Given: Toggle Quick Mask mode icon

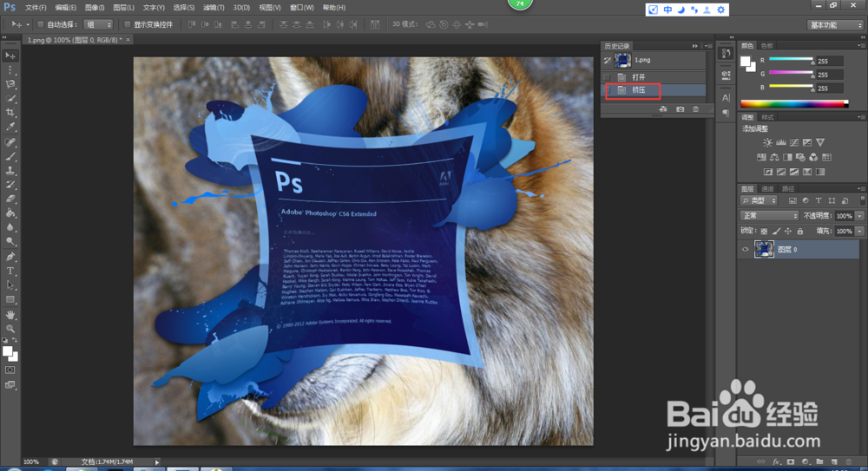Looking at the screenshot, I should pyautogui.click(x=10, y=370).
